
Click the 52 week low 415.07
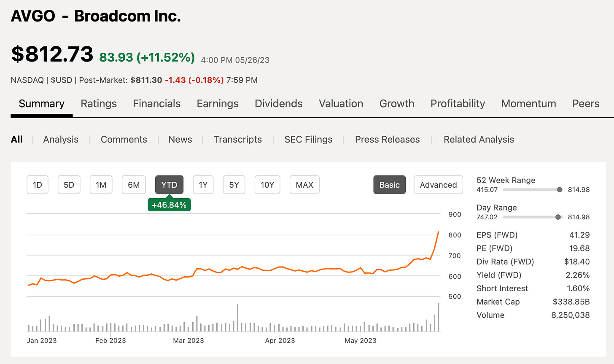click(x=487, y=190)
